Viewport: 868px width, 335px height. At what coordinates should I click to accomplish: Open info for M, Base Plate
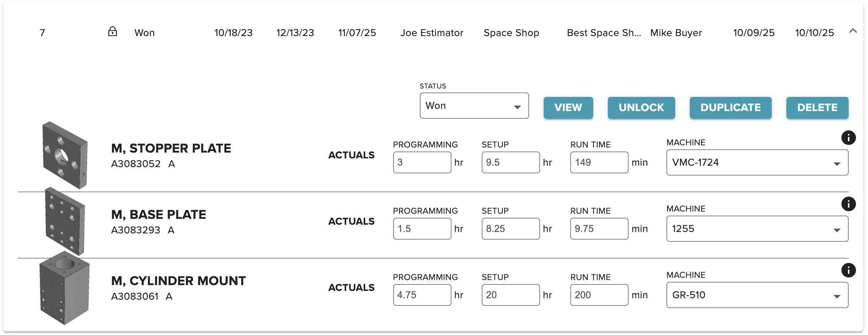point(848,204)
